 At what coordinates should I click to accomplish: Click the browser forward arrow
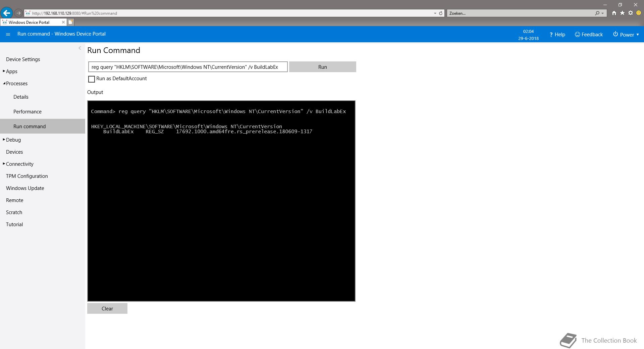point(18,13)
